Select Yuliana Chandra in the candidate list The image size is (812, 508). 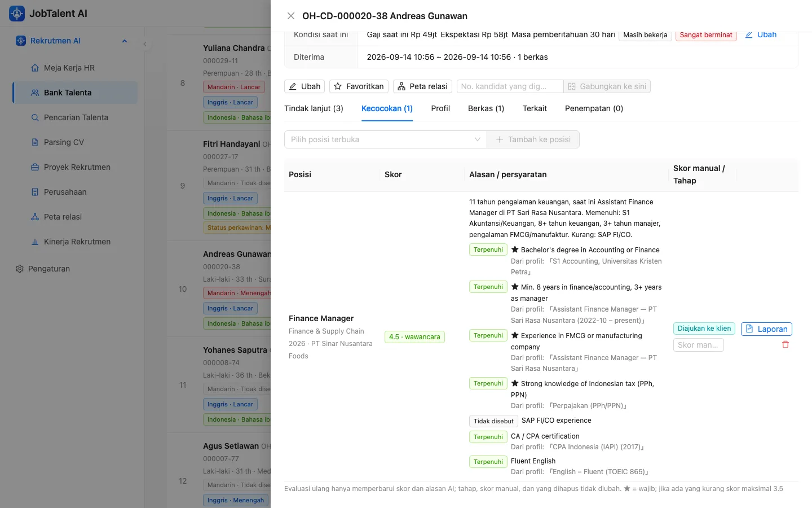tap(234, 48)
